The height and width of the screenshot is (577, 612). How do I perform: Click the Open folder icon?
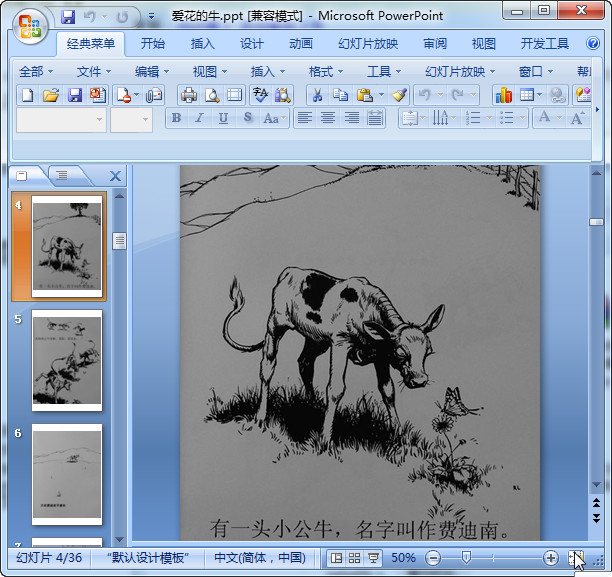[x=51, y=95]
